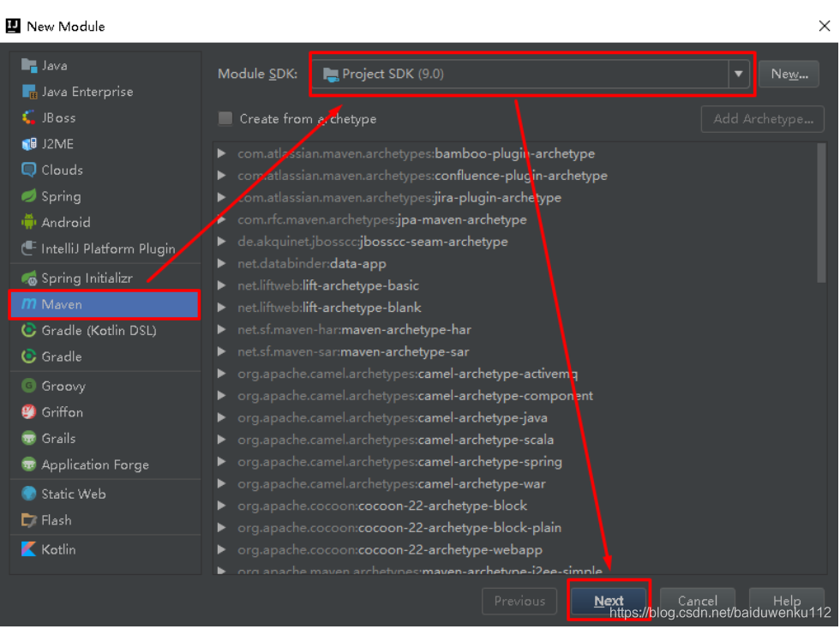
Task: Expand the jira-plugin-archetype node
Action: pos(221,198)
